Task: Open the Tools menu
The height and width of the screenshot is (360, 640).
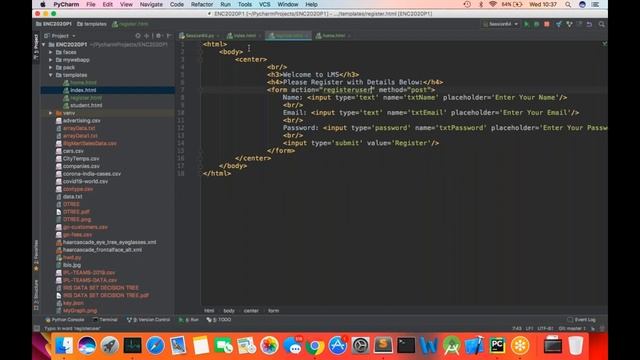Action: tap(244, 4)
